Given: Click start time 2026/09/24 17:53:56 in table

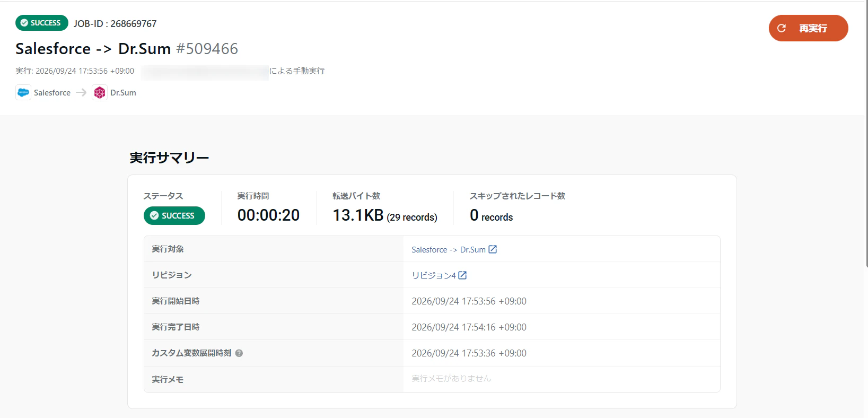Looking at the screenshot, I should (x=469, y=301).
